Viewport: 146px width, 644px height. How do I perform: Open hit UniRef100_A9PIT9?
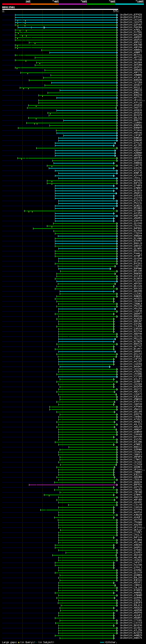click(131, 73)
